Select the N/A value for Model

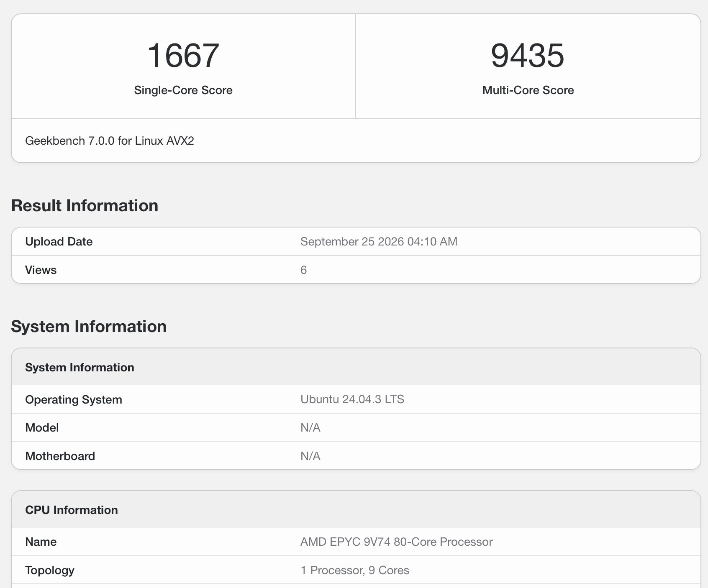click(x=310, y=428)
